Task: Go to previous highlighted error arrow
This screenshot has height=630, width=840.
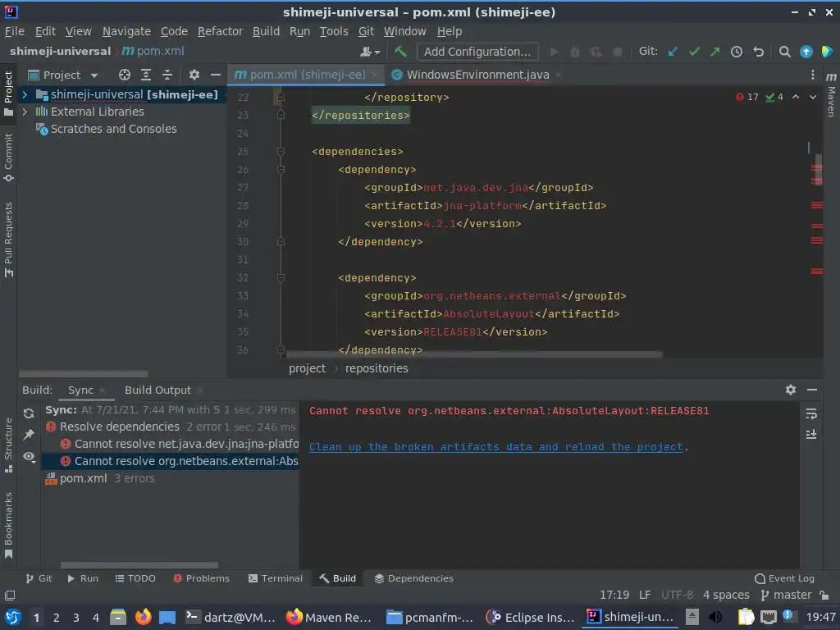Action: click(796, 97)
